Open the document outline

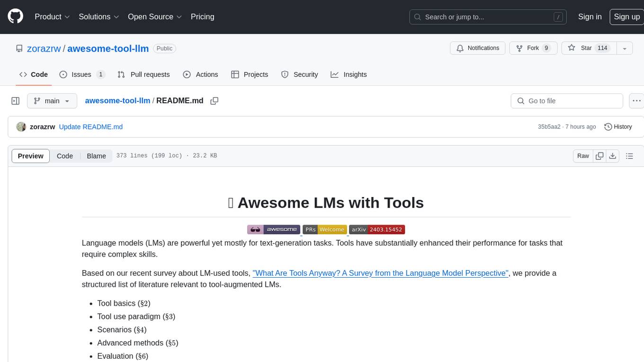(x=629, y=156)
